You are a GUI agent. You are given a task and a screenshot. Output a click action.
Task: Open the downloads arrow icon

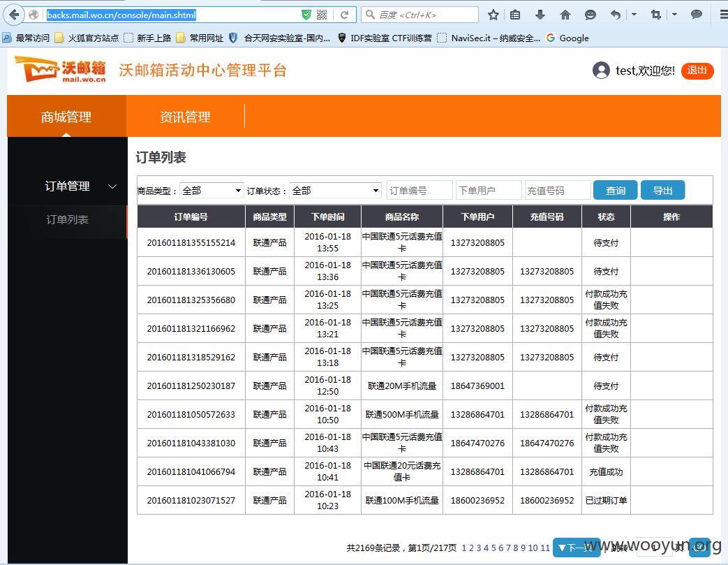540,15
